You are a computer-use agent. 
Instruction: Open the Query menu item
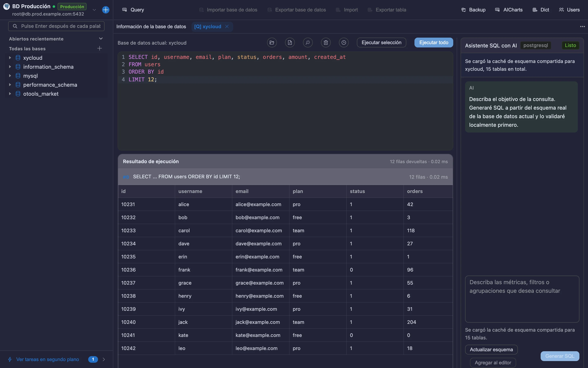point(133,10)
